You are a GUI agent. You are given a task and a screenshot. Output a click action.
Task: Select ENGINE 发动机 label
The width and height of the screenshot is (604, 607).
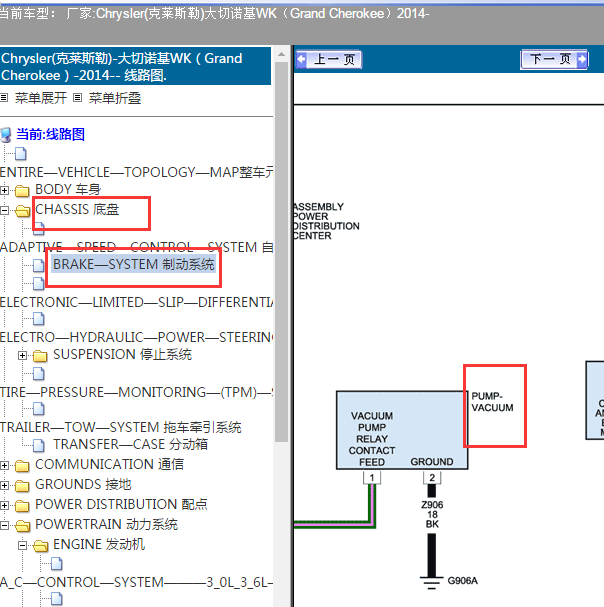tap(99, 544)
